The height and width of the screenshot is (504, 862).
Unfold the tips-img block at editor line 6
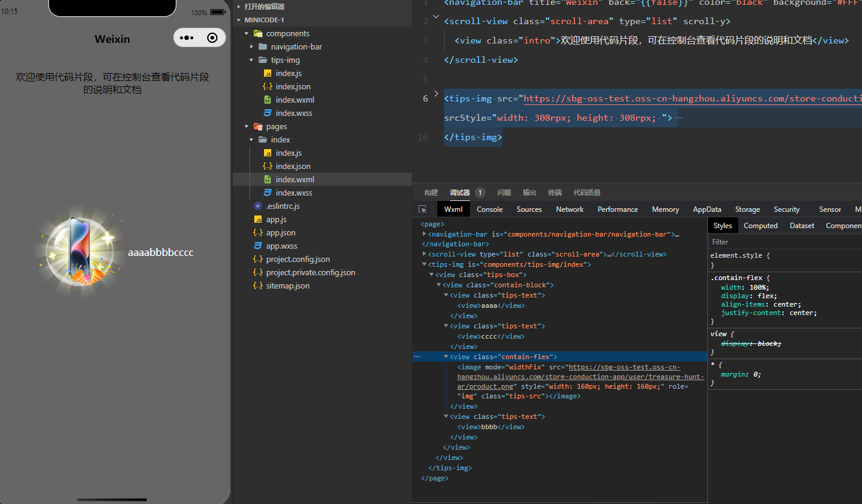point(436,94)
